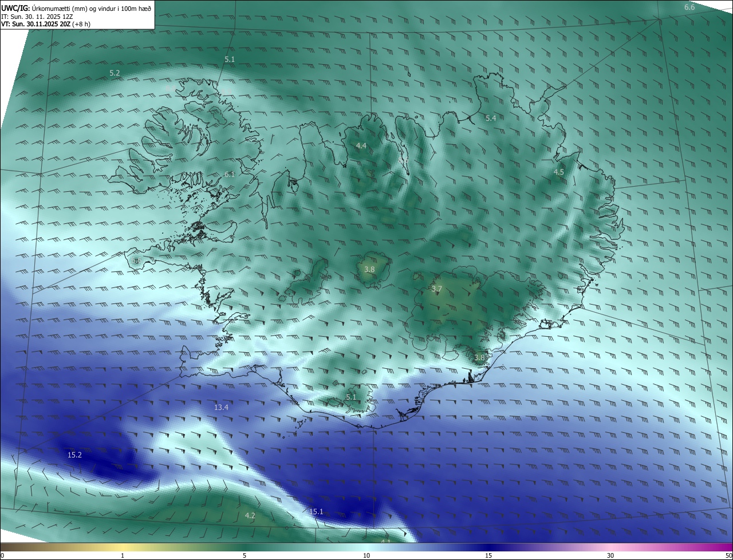The image size is (733, 560).
Task: Click the 15.2 value label on the map
Action: point(74,455)
